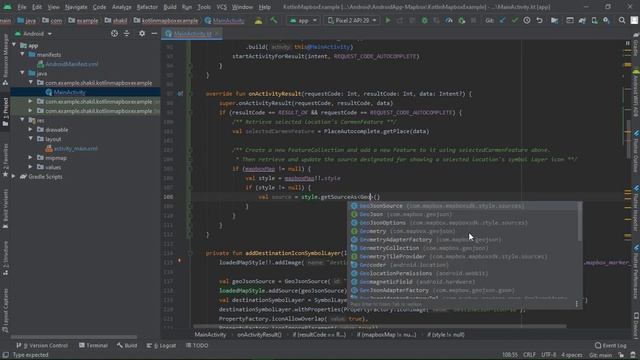Click the collapse all icon in Project panel

[x=127, y=33]
